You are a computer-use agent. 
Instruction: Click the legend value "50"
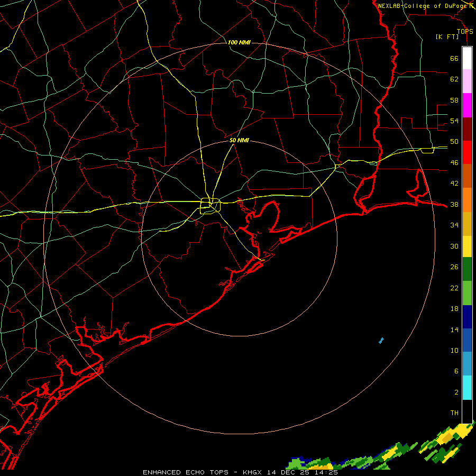454,141
